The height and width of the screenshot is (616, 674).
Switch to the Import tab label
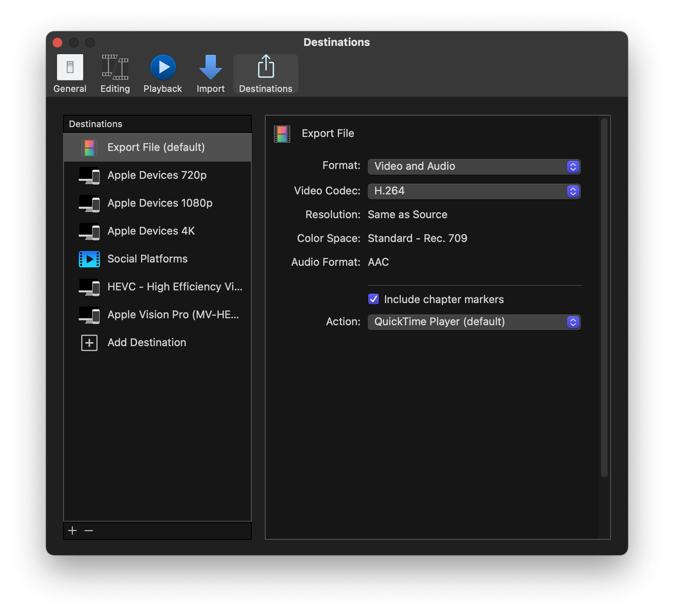211,89
